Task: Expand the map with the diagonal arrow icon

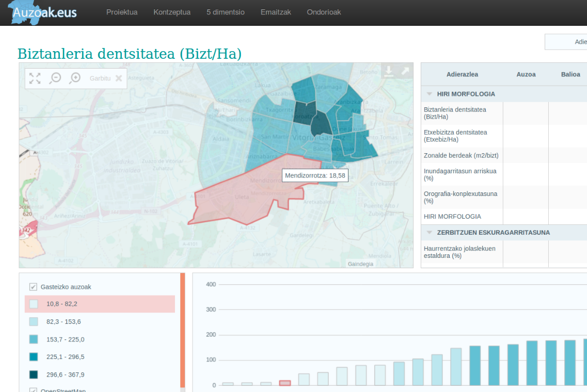Action: click(x=405, y=72)
